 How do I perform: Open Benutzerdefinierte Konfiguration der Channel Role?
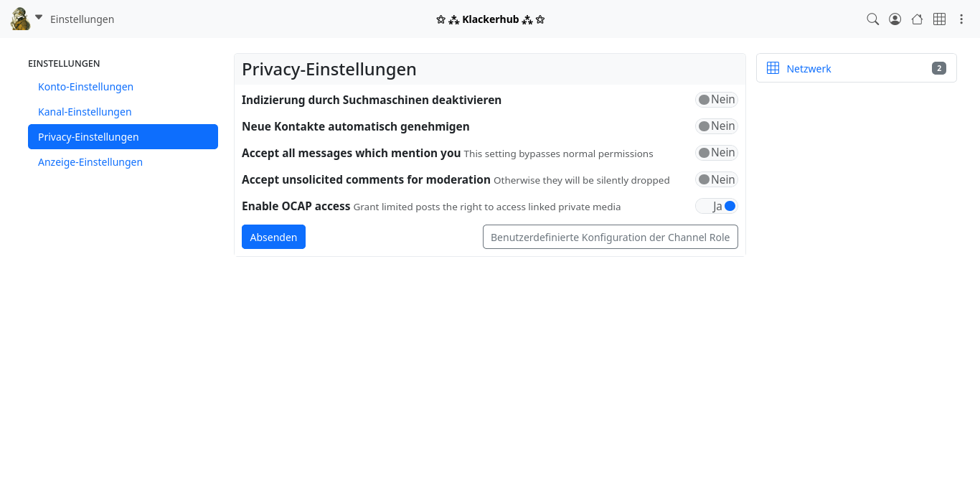[610, 237]
